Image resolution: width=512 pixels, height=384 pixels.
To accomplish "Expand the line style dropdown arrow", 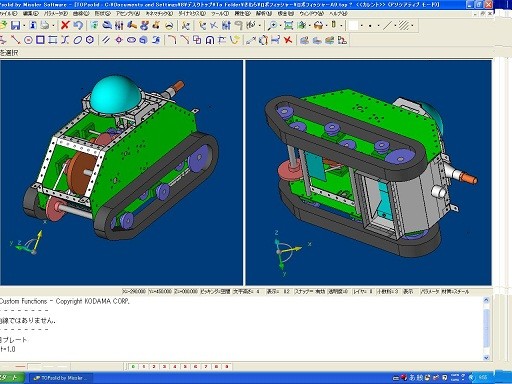I will [x=395, y=26].
